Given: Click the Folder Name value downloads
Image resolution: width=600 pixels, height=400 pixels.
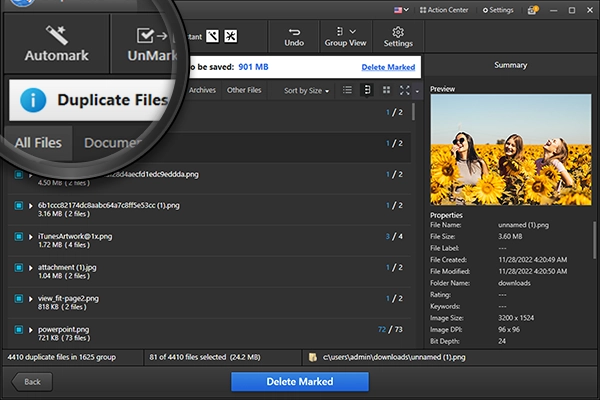Looking at the screenshot, I should click(x=514, y=283).
